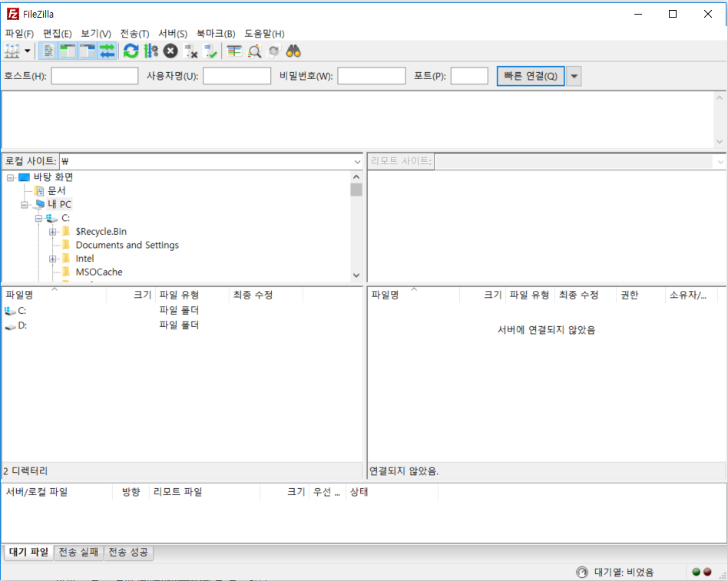The image size is (728, 581).
Task: Open the 파일(F) menu
Action: coord(19,34)
